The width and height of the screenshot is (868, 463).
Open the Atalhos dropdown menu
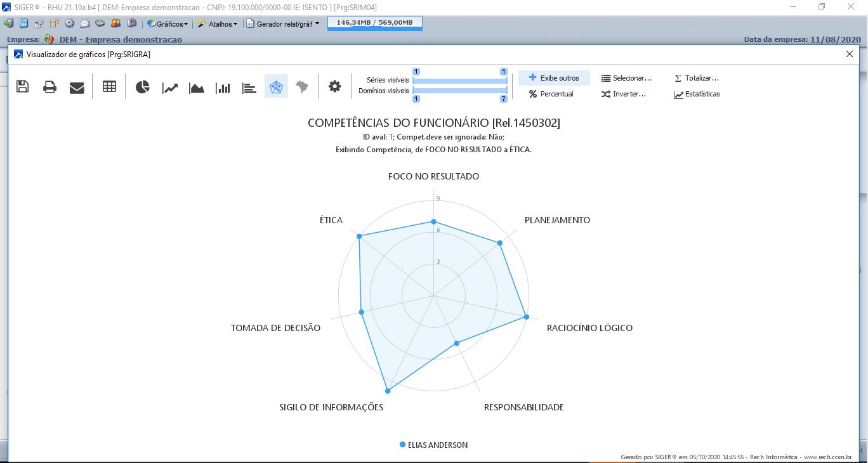pos(217,23)
